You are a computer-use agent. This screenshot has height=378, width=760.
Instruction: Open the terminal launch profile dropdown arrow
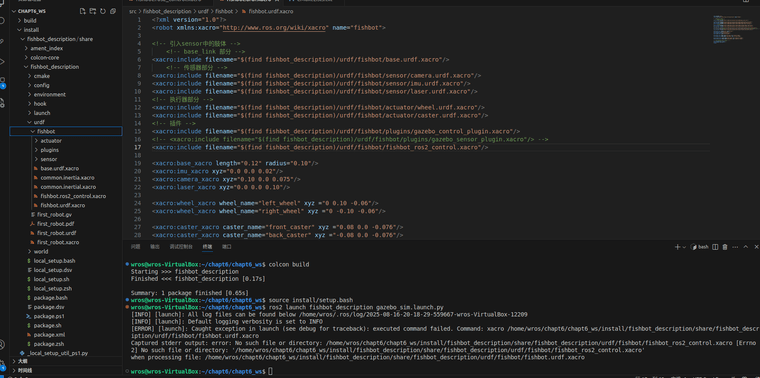pyautogui.click(x=684, y=247)
